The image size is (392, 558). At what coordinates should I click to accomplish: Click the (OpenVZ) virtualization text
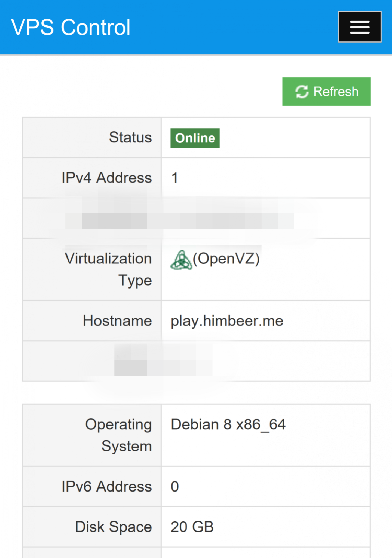click(226, 259)
